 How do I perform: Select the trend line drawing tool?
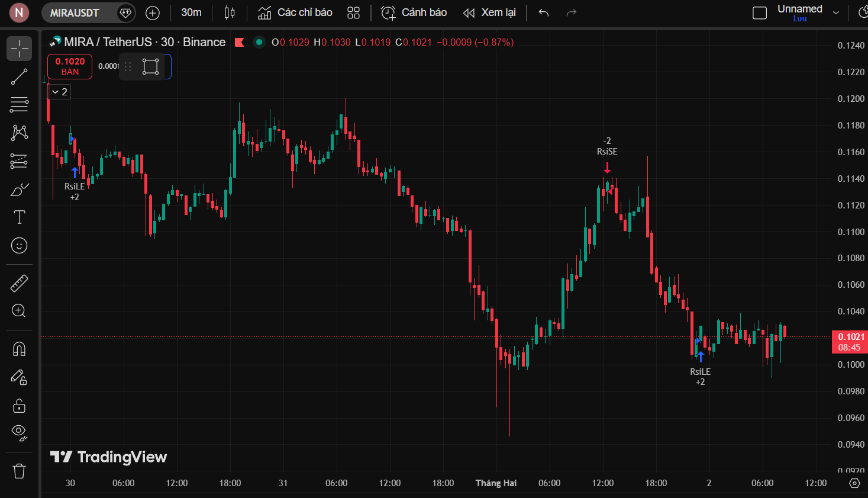(x=19, y=76)
